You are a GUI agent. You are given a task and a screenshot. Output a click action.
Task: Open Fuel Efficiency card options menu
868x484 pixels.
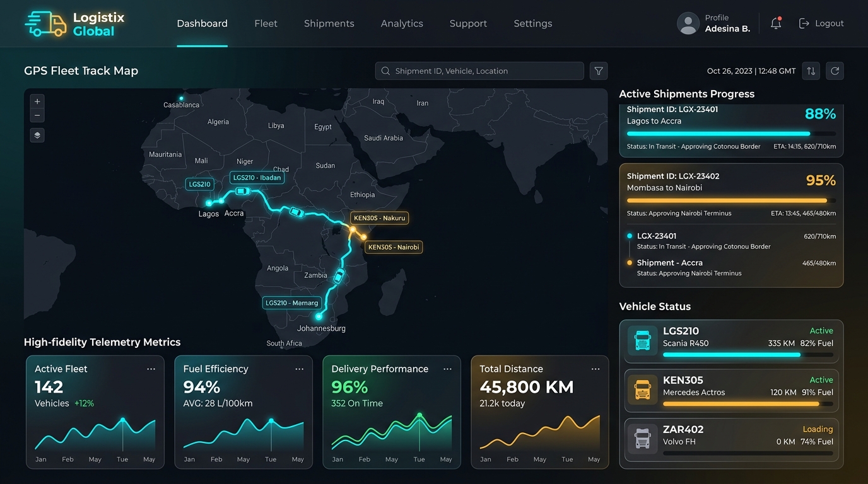click(299, 369)
